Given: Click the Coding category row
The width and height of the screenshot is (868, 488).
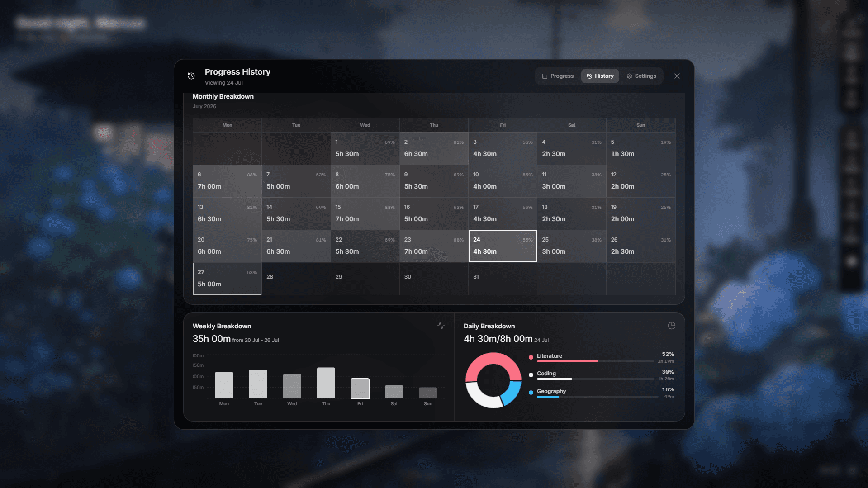Looking at the screenshot, I should click(601, 375).
